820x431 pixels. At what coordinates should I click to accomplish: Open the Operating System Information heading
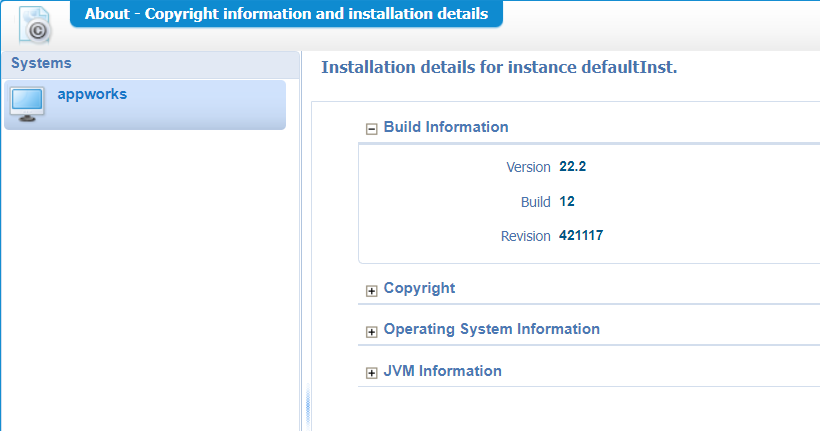[491, 329]
